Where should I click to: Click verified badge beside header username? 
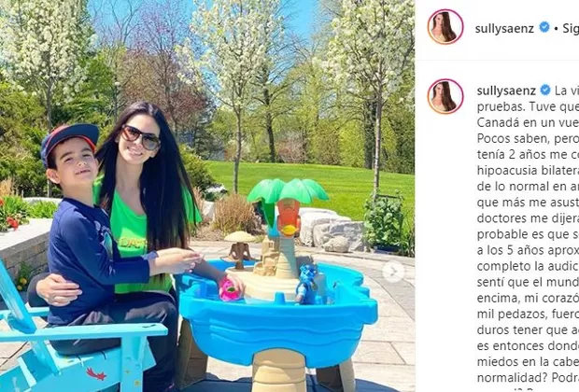544,27
